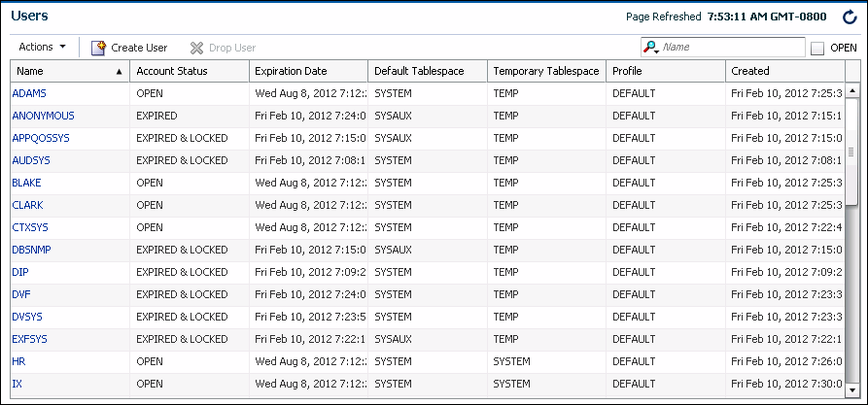Sort by Default Tablespace column header
Screen dimensions: 868x405
pyautogui.click(x=419, y=71)
